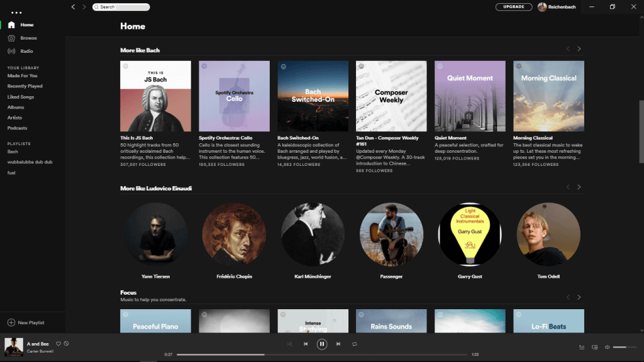Viewport: 644px width, 362px height.
Task: Open Spotify Orchestra Cello playlist cover
Action: coord(234,96)
